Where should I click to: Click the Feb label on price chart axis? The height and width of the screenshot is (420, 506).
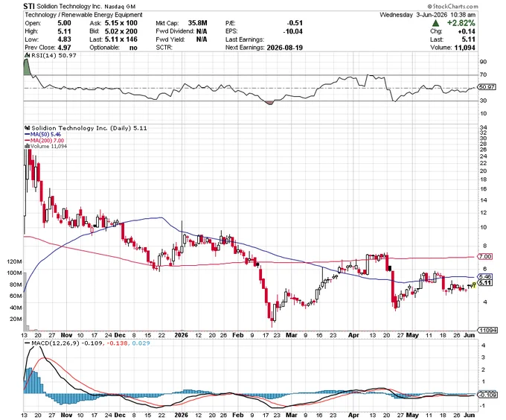(x=238, y=335)
